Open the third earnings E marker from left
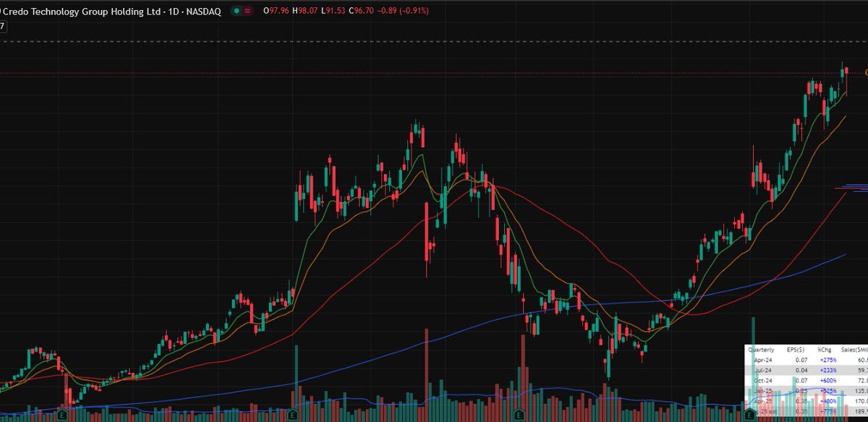Screen dimensions: 868x422 pos(519,415)
